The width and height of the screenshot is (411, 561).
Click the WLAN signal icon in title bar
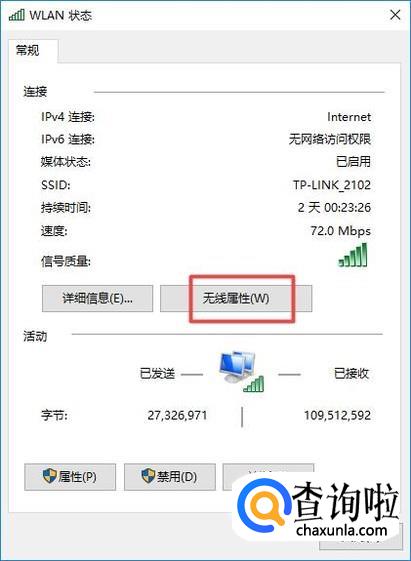16,15
